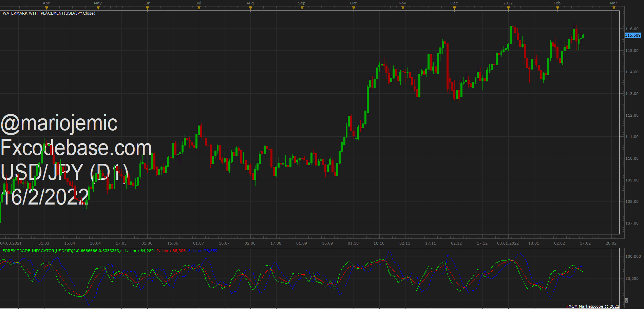
Task: Click the 18.10 date label
Action: 379,243
